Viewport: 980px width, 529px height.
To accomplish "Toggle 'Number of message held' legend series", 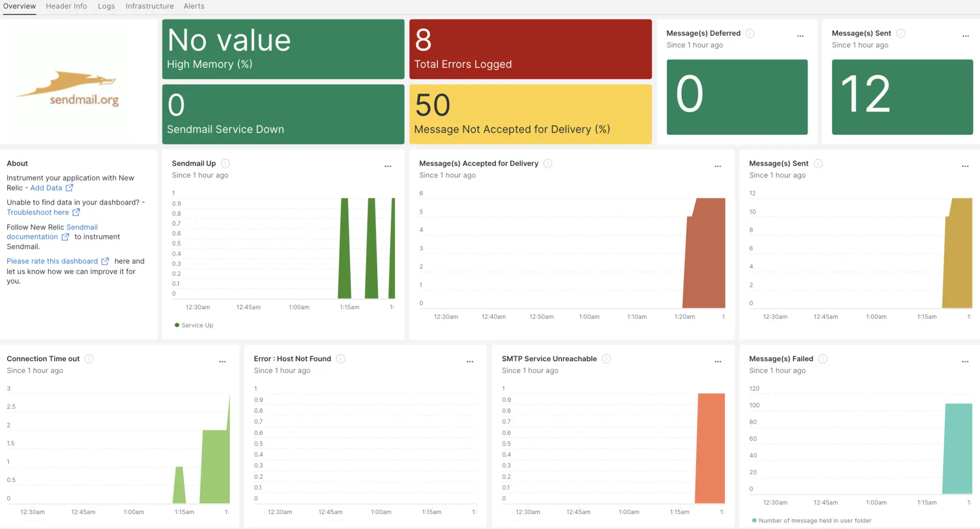I will (x=812, y=520).
